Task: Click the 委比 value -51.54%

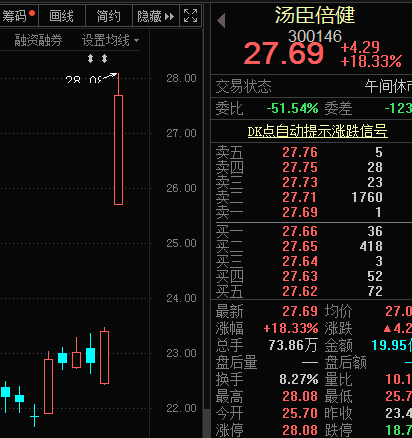Action: click(x=292, y=108)
